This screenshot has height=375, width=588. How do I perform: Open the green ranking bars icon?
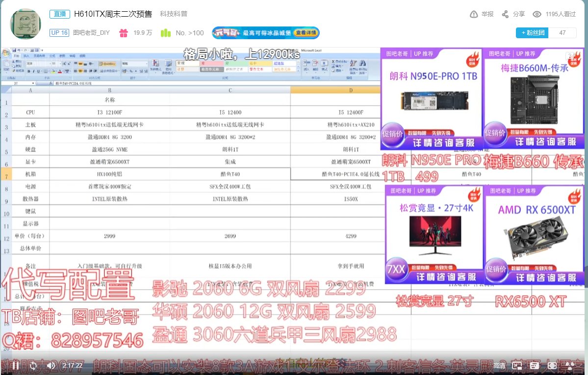tap(165, 33)
